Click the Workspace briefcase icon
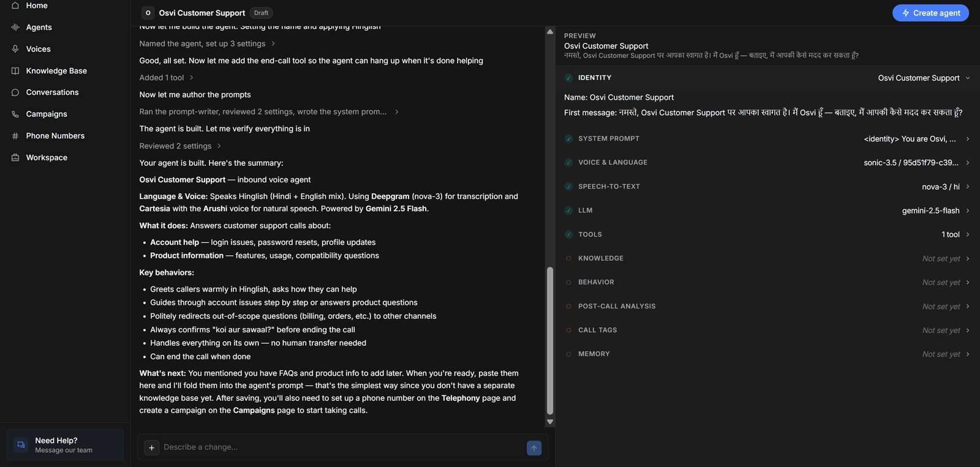This screenshot has height=467, width=980. coord(15,157)
